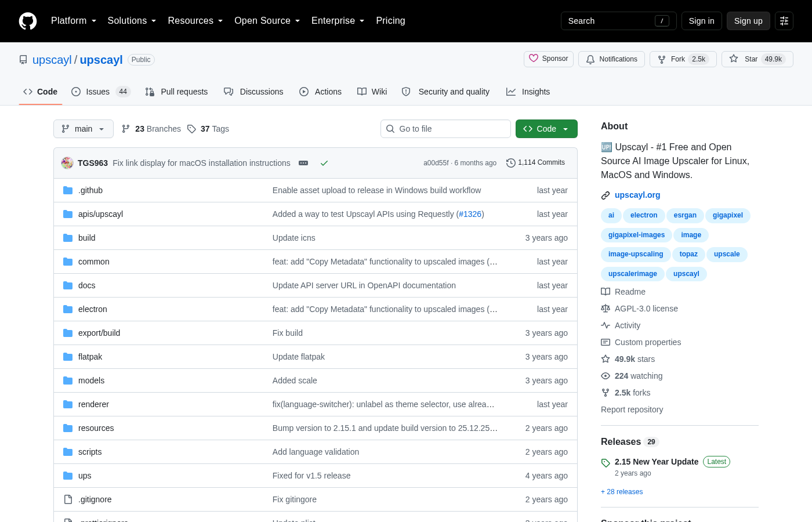Star the upscayl repository
The height and width of the screenshot is (522, 812).
(757, 59)
